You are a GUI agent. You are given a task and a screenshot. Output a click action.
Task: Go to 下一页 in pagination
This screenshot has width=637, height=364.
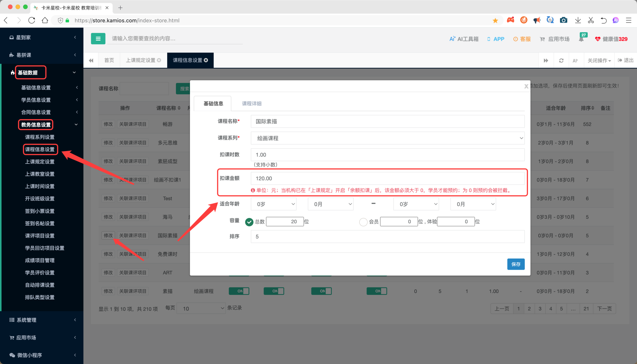(x=604, y=309)
